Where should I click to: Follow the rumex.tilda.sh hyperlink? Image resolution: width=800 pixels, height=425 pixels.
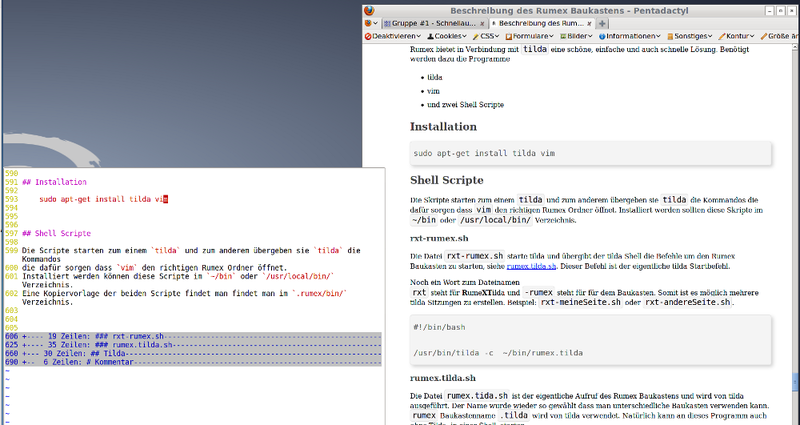531,266
